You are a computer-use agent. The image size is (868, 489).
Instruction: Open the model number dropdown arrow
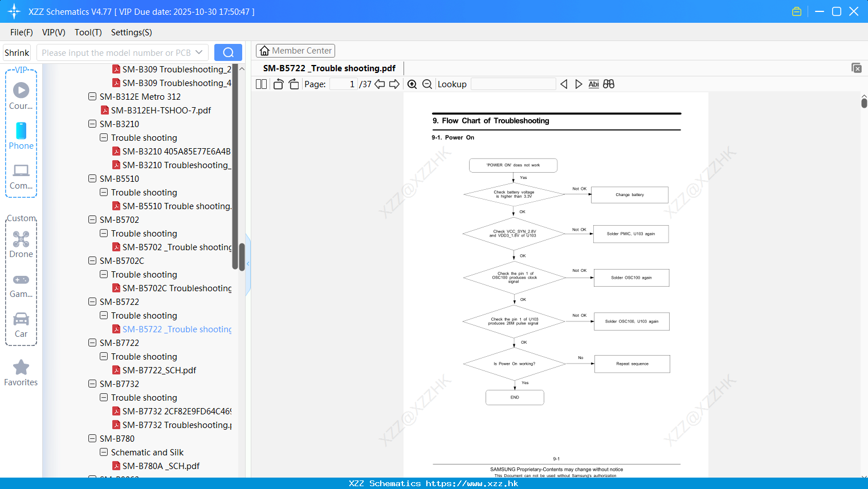199,52
